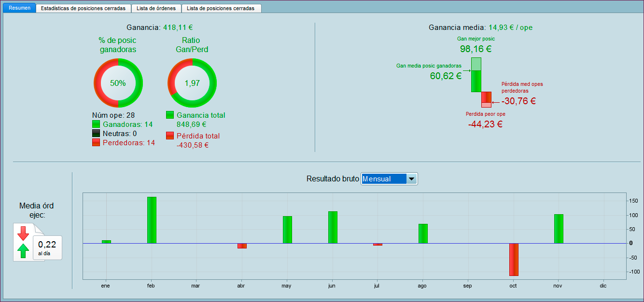This screenshot has height=302, width=644.
Task: Click the green Ganancia total legend marker
Action: (x=170, y=115)
